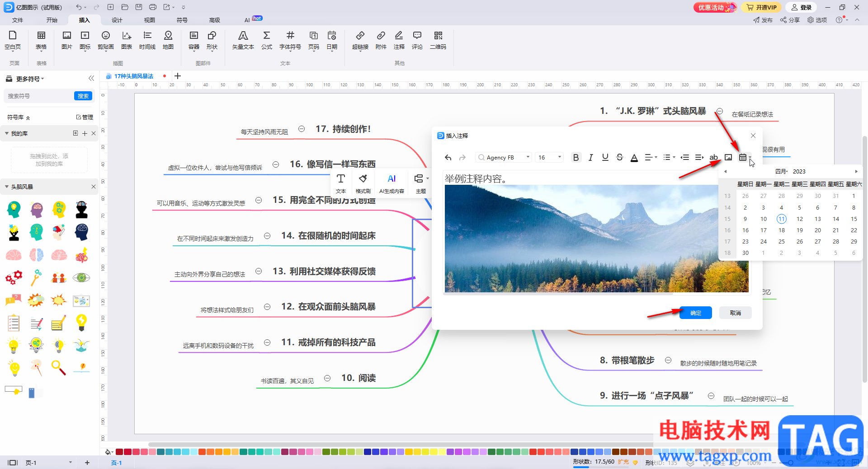Screen dimensions: 868x469
Task: Add a 时间线 timeline
Action: tap(147, 40)
